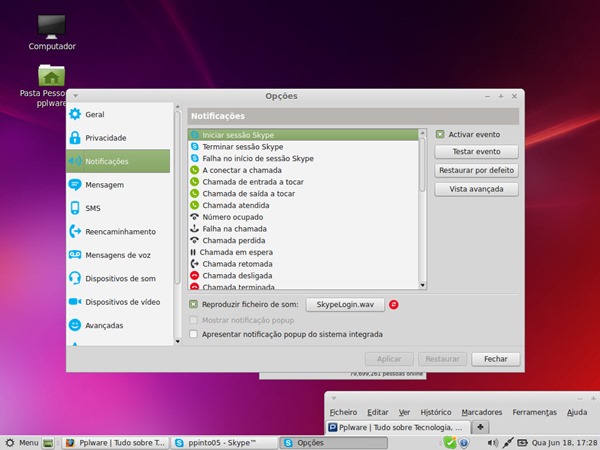The width and height of the screenshot is (600, 450).
Task: Click 'Restaurar por defeito' button
Action: pos(476,170)
